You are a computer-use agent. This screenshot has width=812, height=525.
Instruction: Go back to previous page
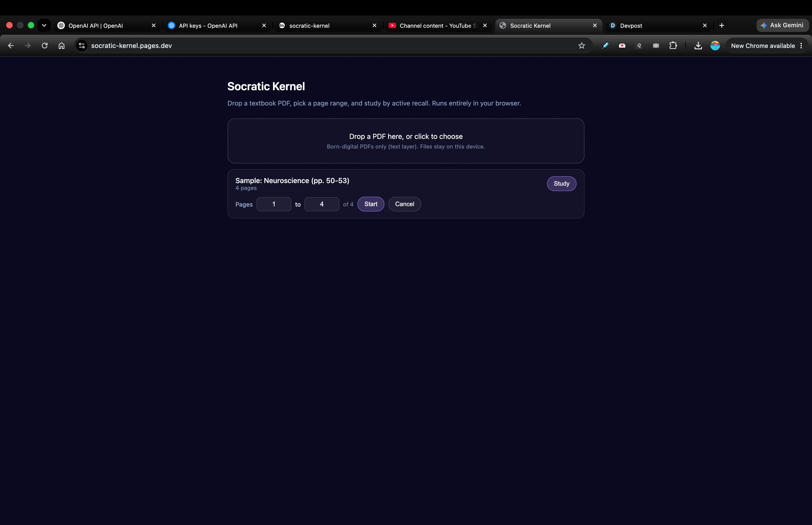click(11, 46)
